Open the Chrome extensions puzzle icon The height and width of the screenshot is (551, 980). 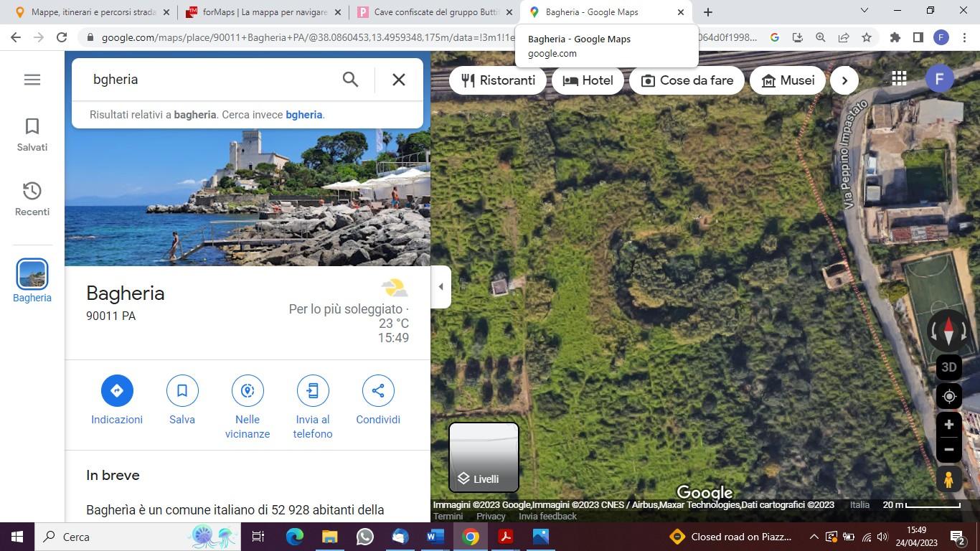895,37
